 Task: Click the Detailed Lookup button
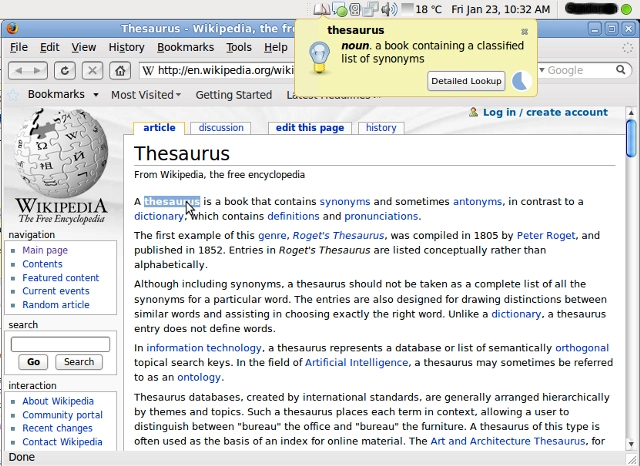[x=466, y=81]
